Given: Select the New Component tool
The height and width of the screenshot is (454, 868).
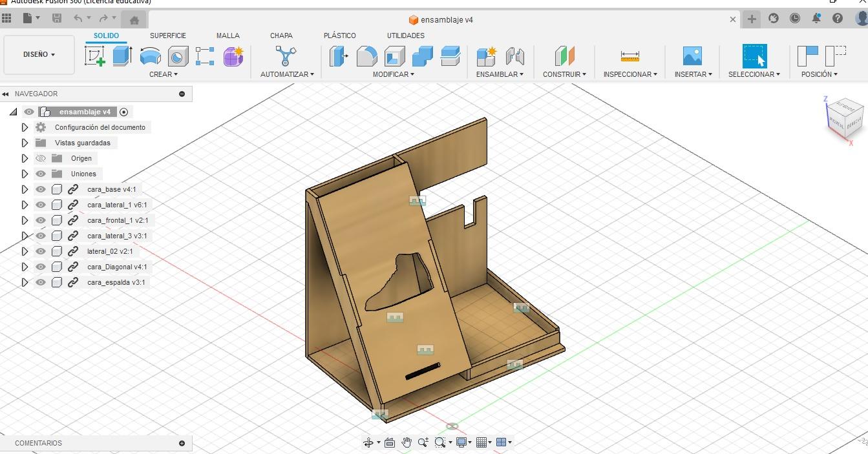Looking at the screenshot, I should click(x=486, y=56).
